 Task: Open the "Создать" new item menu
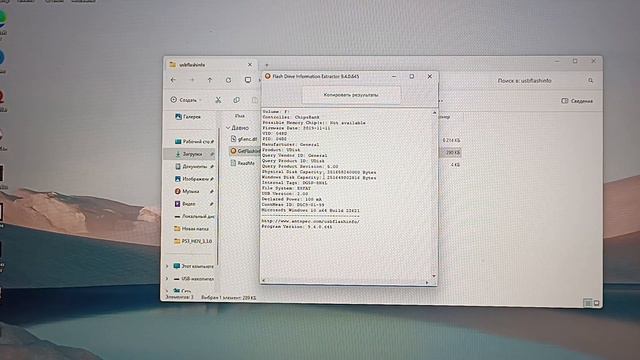tap(186, 100)
